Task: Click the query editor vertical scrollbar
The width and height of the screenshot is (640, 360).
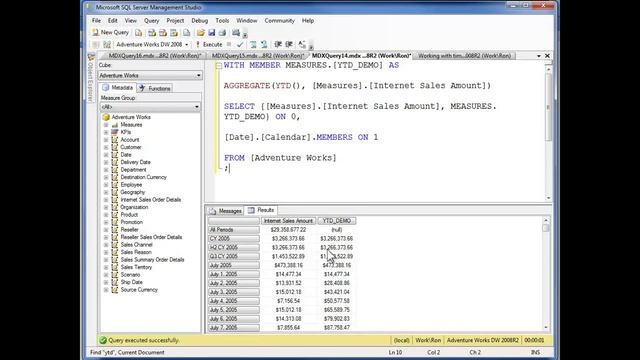Action: click(549, 133)
